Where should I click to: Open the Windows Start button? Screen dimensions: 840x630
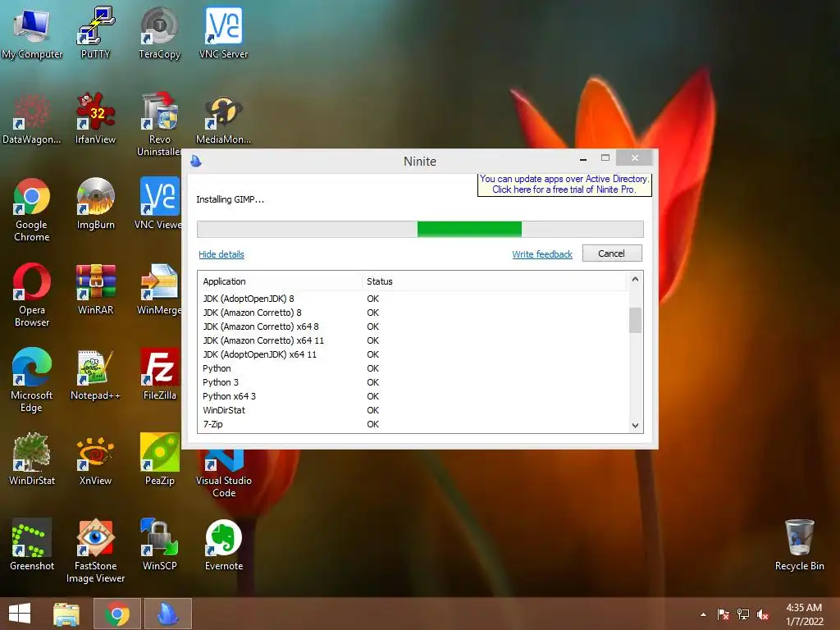(20, 614)
